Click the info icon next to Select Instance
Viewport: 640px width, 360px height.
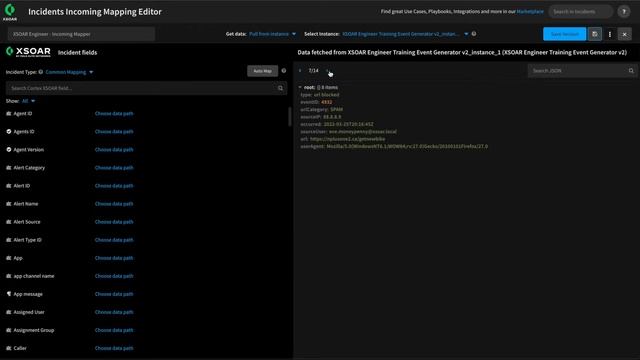[x=474, y=34]
